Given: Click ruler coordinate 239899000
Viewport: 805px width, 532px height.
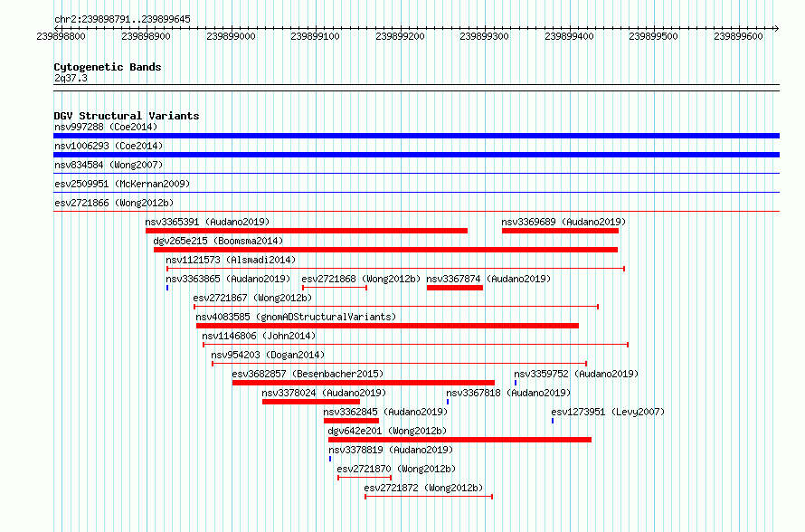Looking at the screenshot, I should (x=231, y=36).
